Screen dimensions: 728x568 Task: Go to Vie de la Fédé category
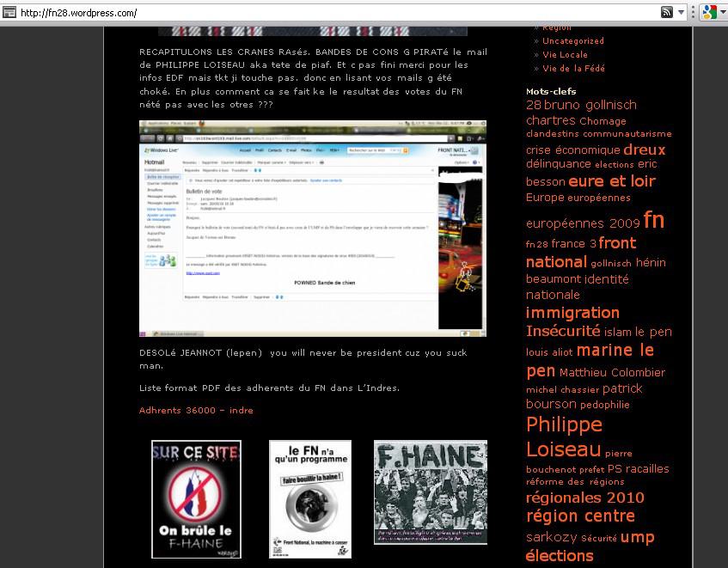tap(577, 68)
